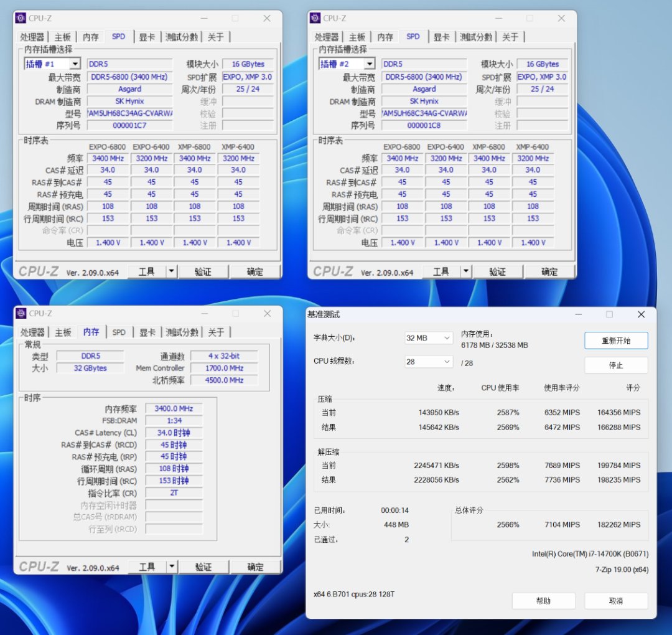Switch to 主板 tab in top-left CPU-Z
Image resolution: width=672 pixels, height=635 pixels.
click(x=63, y=37)
